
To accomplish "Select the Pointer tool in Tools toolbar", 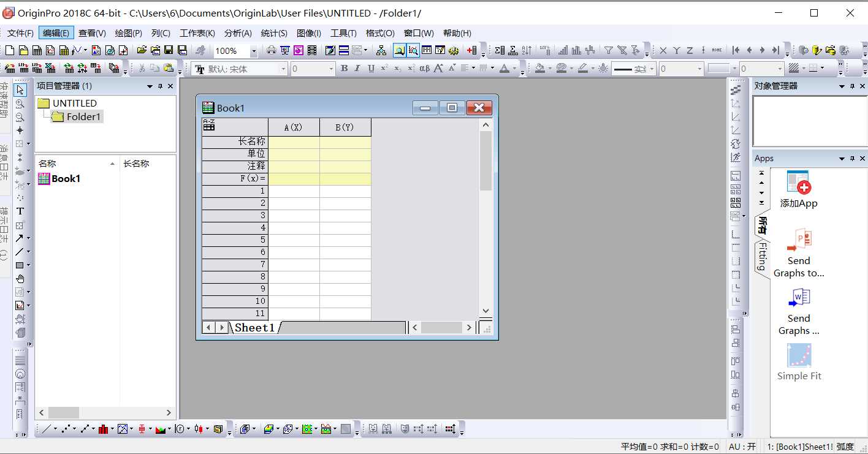I will tap(20, 90).
